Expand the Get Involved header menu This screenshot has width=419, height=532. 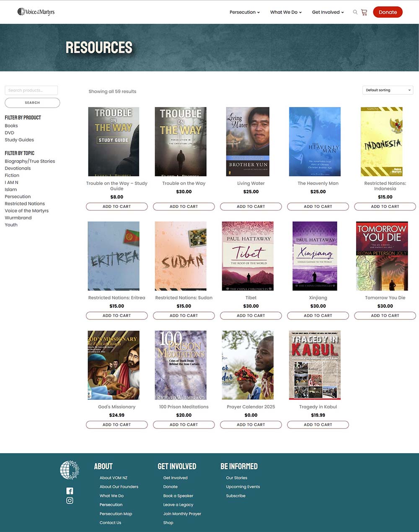point(328,12)
